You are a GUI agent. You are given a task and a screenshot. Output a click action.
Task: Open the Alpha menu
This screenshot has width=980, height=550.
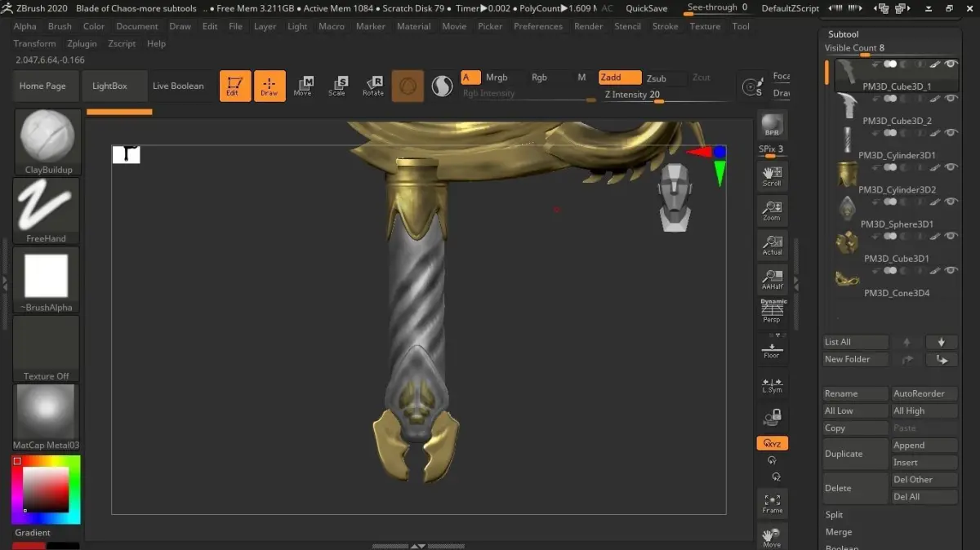(24, 26)
